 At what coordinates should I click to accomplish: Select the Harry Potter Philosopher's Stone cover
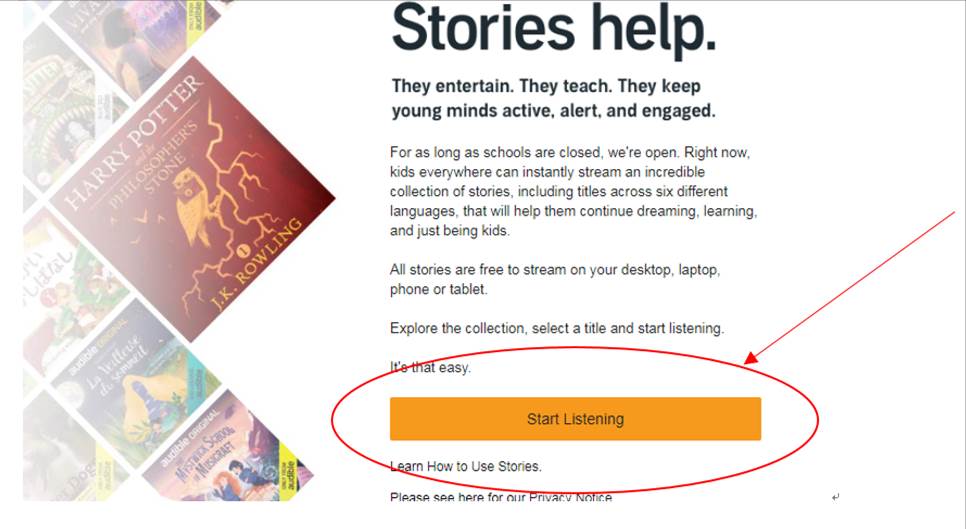tap(192, 199)
